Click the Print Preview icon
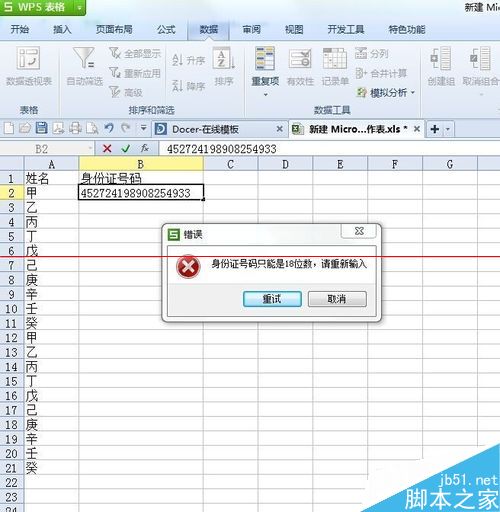Viewport: 500px width, 512px height. 92,129
